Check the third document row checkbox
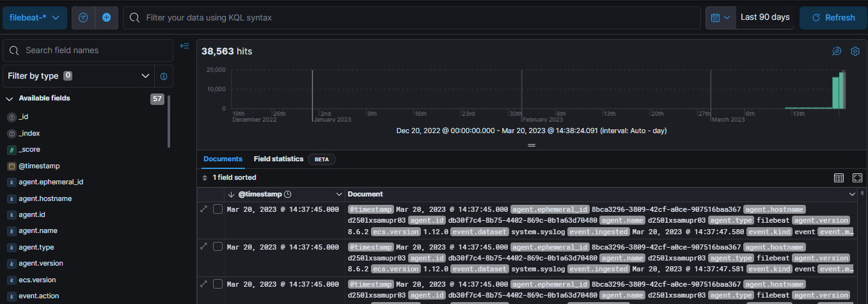This screenshot has width=868, height=304. (x=217, y=284)
